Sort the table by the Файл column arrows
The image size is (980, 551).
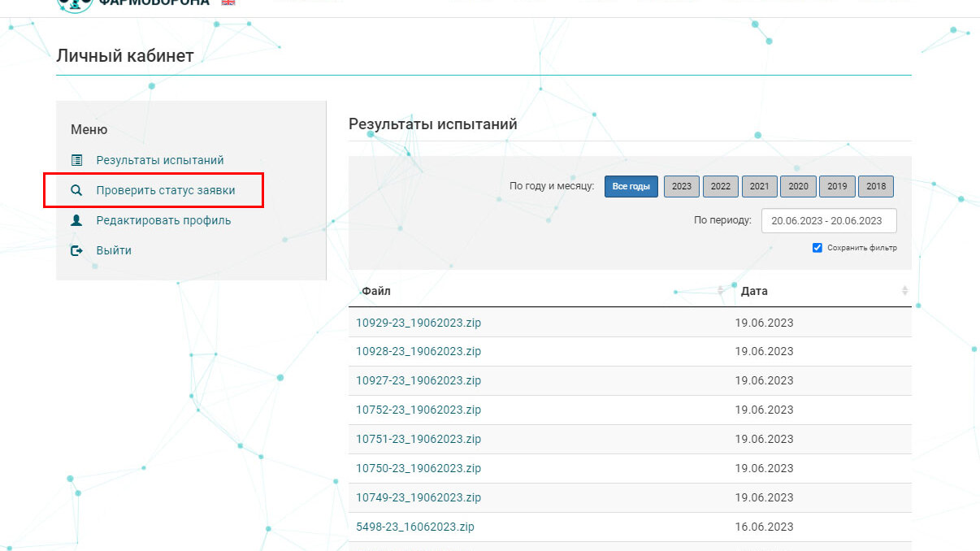coord(721,291)
